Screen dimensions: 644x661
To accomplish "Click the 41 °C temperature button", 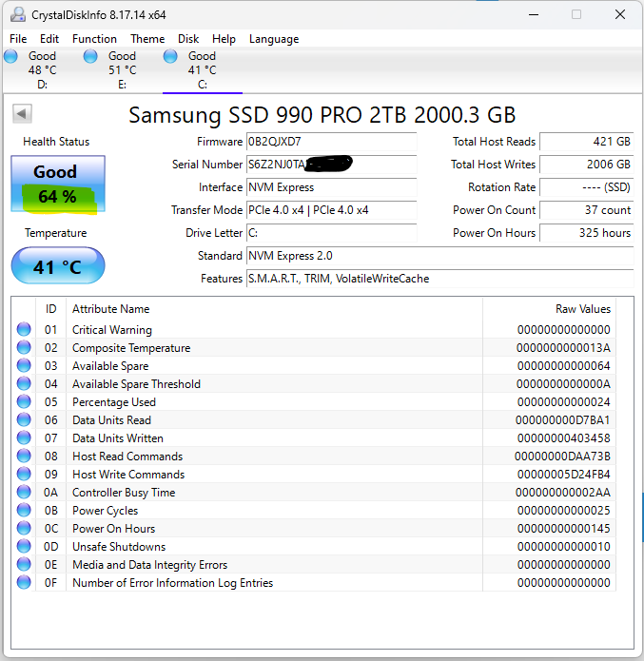I will pos(58,267).
